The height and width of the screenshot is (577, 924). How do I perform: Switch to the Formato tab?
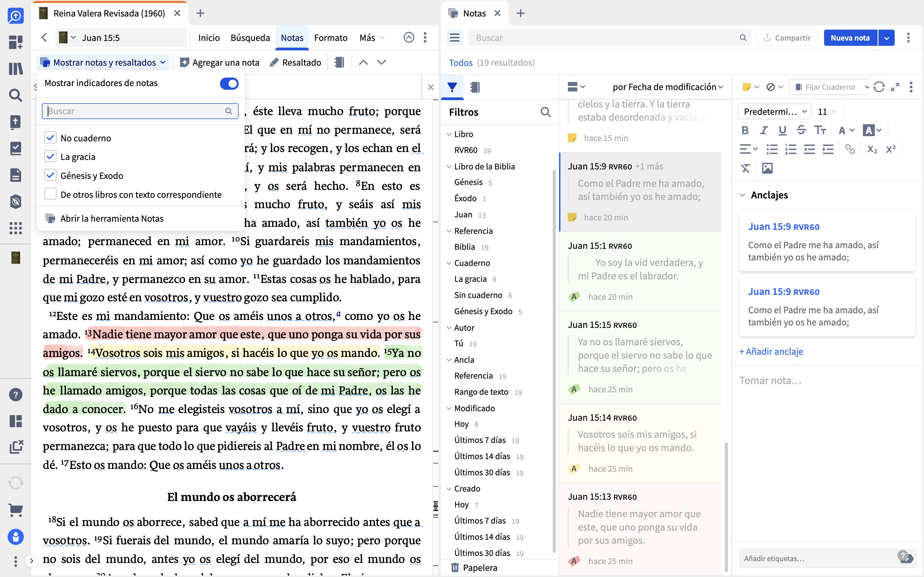pos(331,37)
